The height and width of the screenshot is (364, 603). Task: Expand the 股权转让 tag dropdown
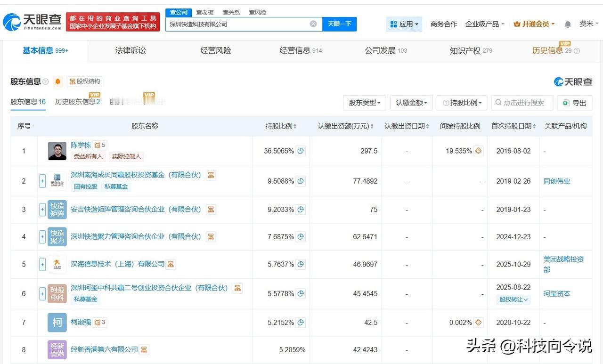pyautogui.click(x=513, y=299)
